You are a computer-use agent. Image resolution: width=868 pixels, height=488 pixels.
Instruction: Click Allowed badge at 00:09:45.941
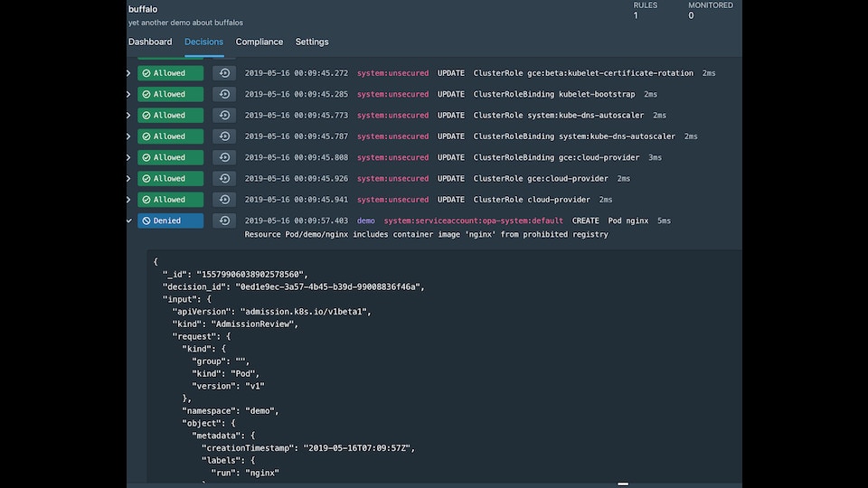[171, 199]
